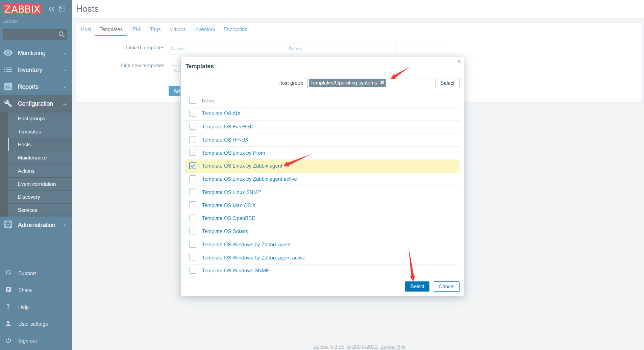644x350 pixels.
Task: Click the Reports chart icon
Action: [x=8, y=86]
